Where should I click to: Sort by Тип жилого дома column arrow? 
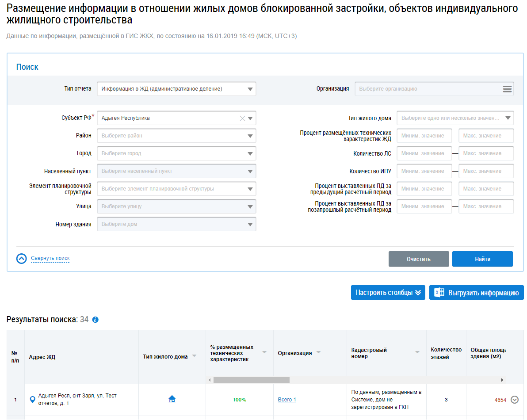194,356
